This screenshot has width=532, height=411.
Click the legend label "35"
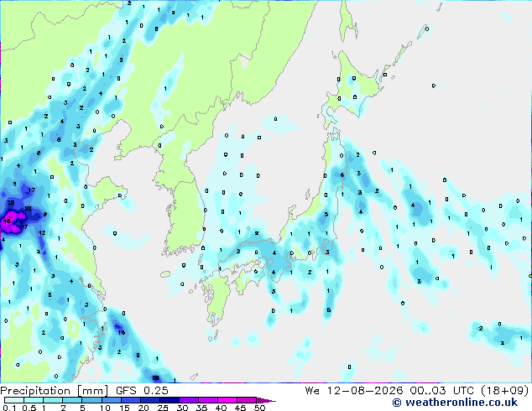click(202, 408)
